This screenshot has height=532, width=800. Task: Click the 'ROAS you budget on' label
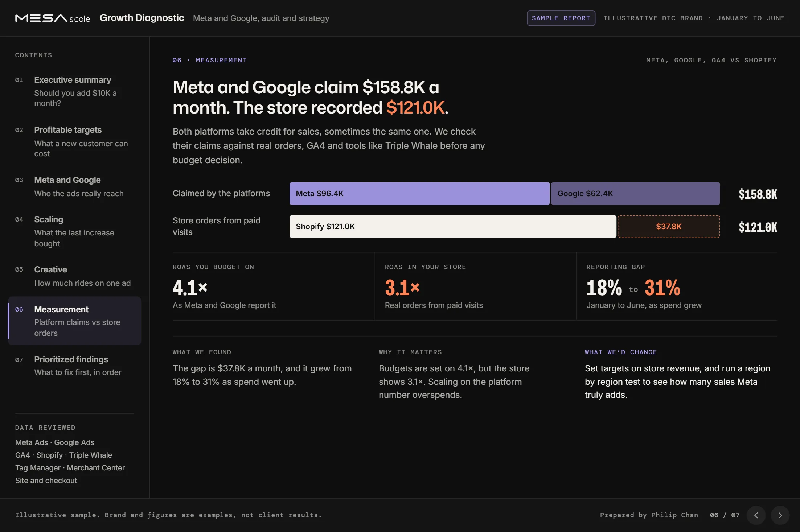[213, 267]
